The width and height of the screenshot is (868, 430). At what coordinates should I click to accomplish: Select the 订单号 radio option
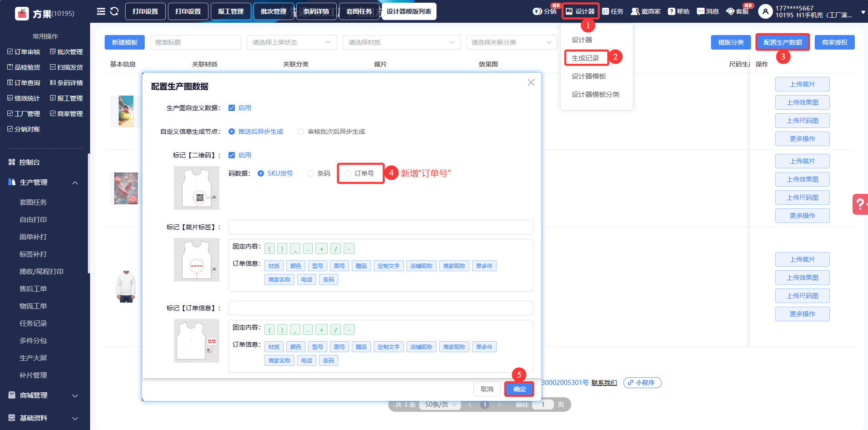pyautogui.click(x=348, y=173)
